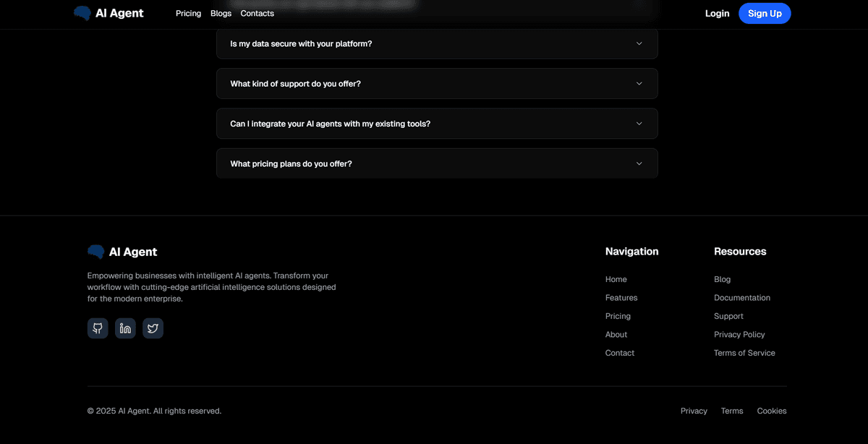This screenshot has height=444, width=868.
Task: Expand the tool integration FAQ question
Action: pyautogui.click(x=437, y=123)
